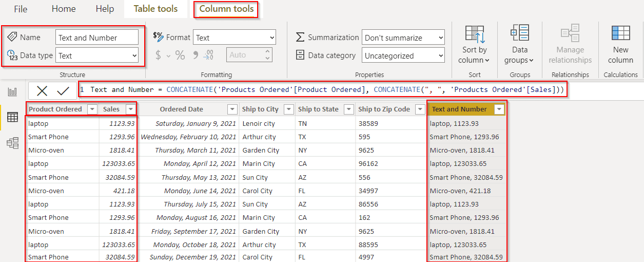Viewport: 644px width, 262px height.
Task: Open Text and Number column filter dropdown
Action: pyautogui.click(x=499, y=109)
